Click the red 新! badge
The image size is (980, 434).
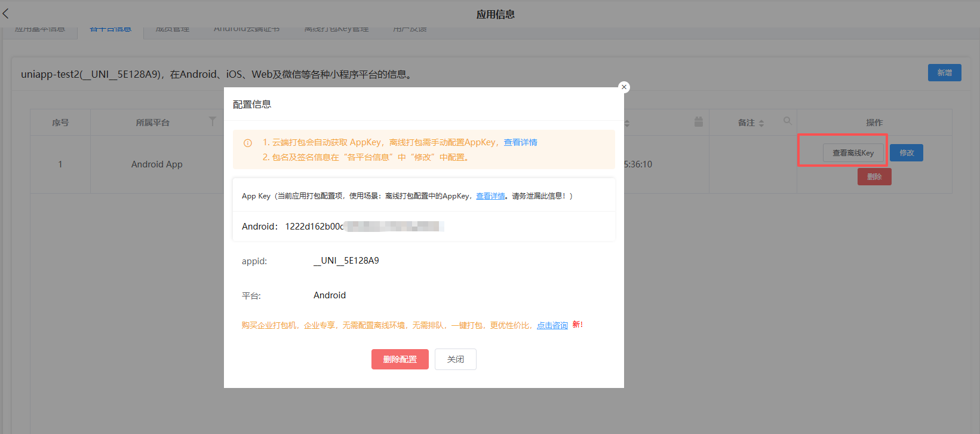(x=577, y=325)
